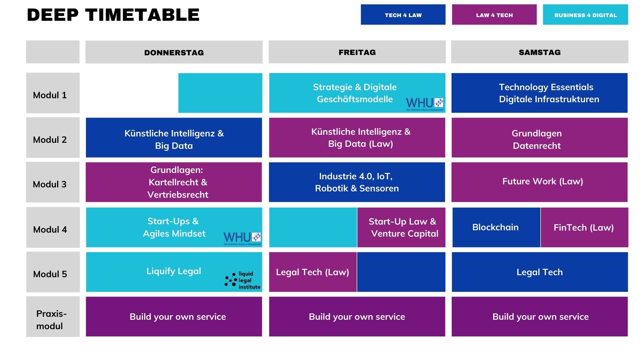Open Grundlagen Datenrecht session
This screenshot has height=362, width=644.
tap(540, 137)
